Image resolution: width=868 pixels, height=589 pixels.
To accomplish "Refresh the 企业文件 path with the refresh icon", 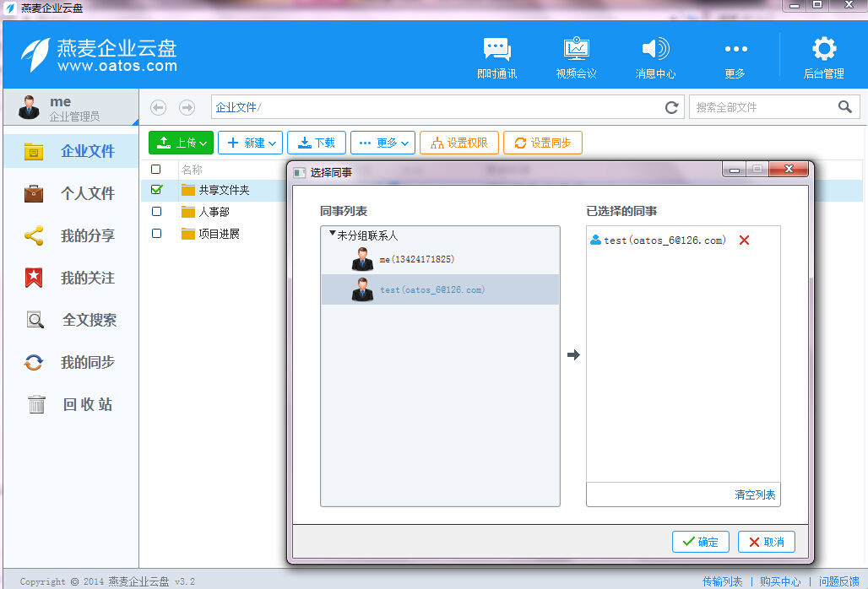I will pos(671,107).
